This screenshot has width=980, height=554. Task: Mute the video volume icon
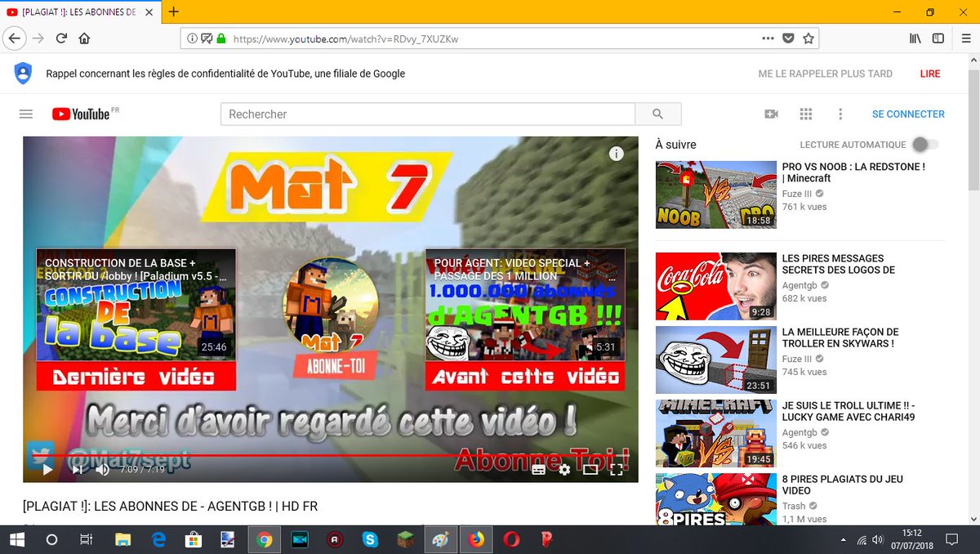coord(103,469)
